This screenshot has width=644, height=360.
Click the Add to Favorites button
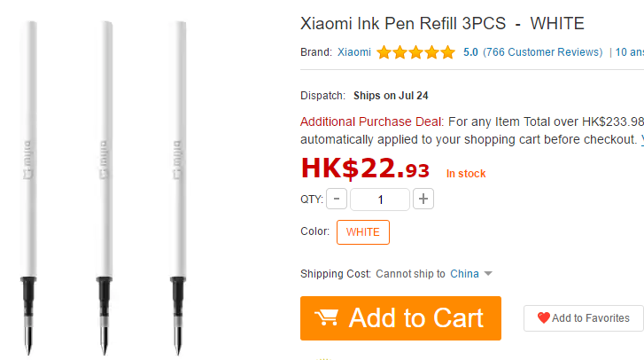coord(583,318)
